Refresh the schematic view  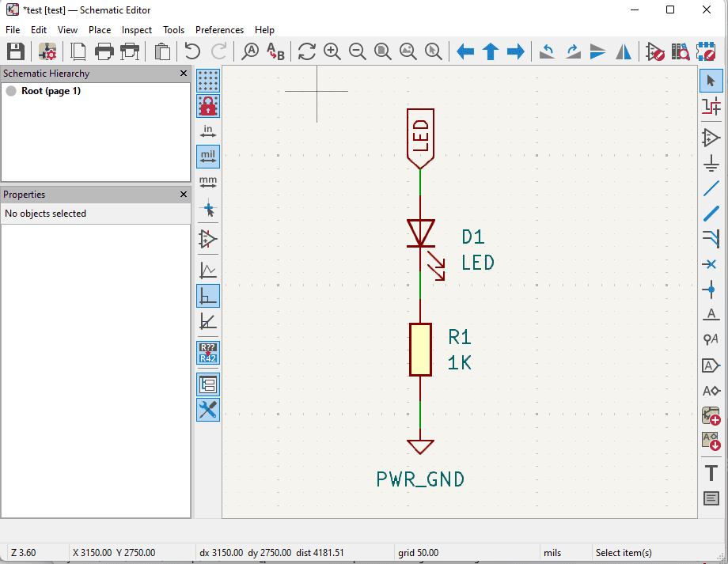(x=307, y=51)
